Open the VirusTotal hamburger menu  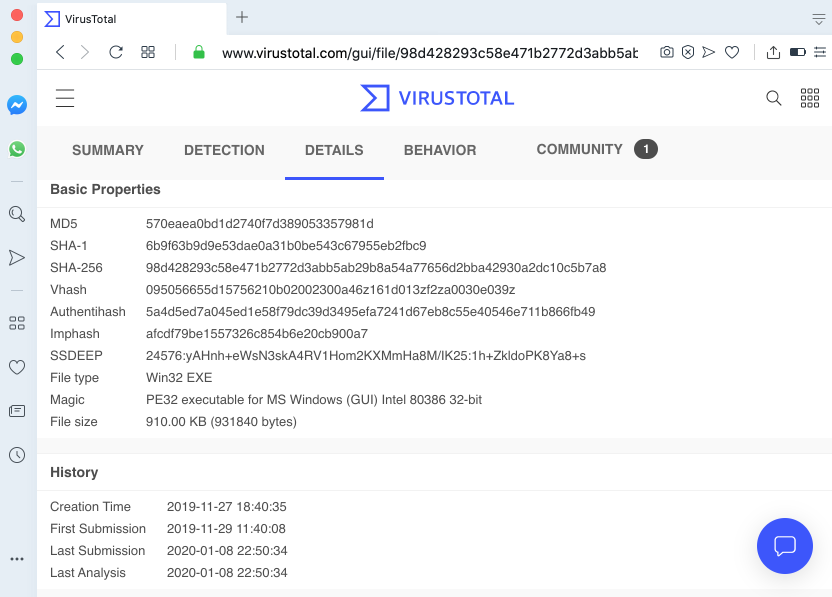tap(65, 98)
